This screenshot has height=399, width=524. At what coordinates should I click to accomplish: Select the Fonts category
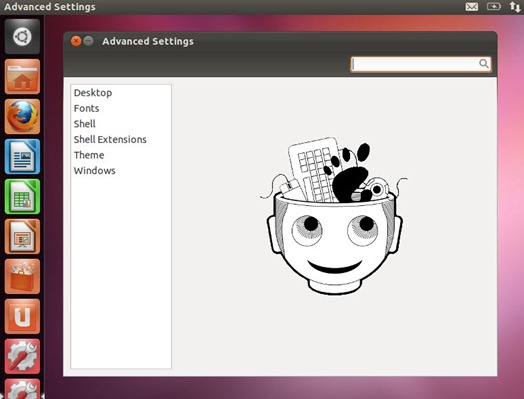87,108
